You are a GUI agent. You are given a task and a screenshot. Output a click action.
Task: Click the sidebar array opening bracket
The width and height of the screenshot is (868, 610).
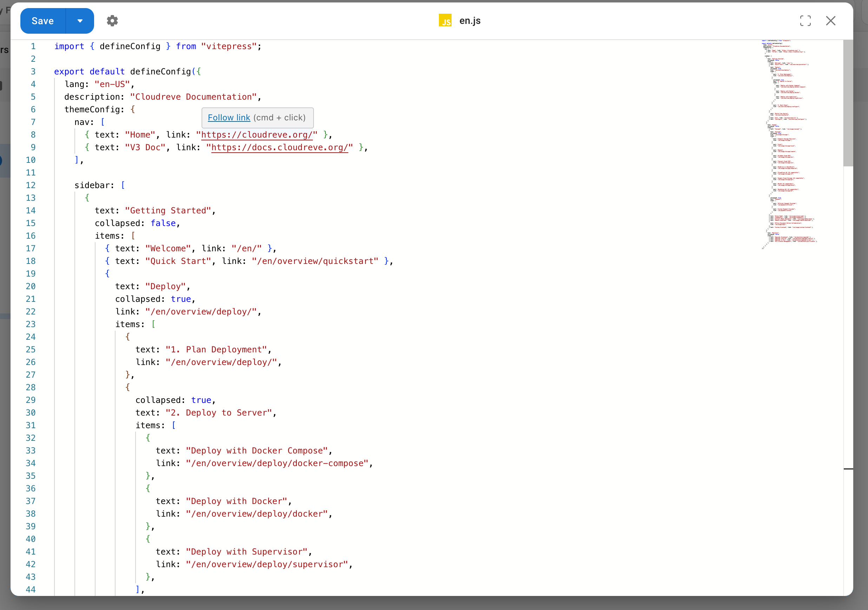(x=123, y=185)
